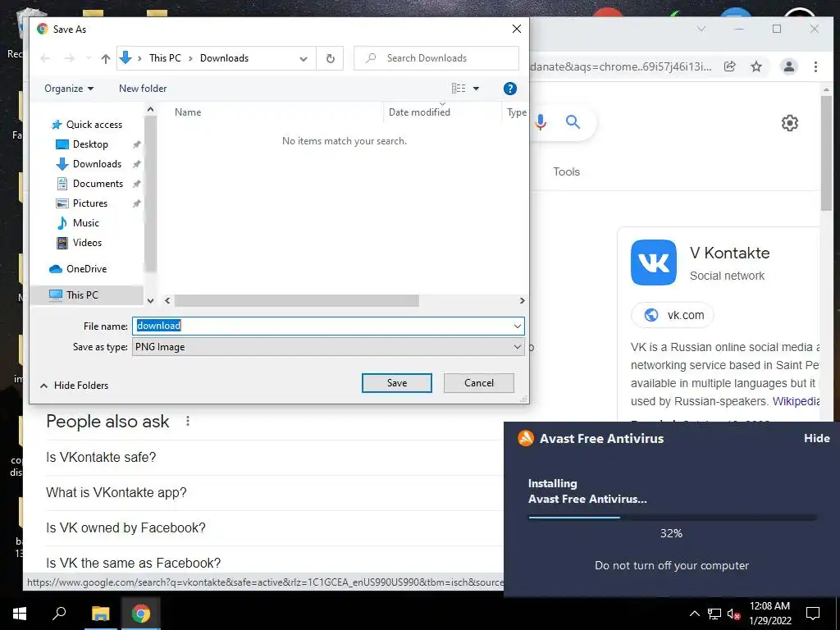Select Quick access in navigation pane
Image resolution: width=840 pixels, height=630 pixels.
click(x=94, y=125)
